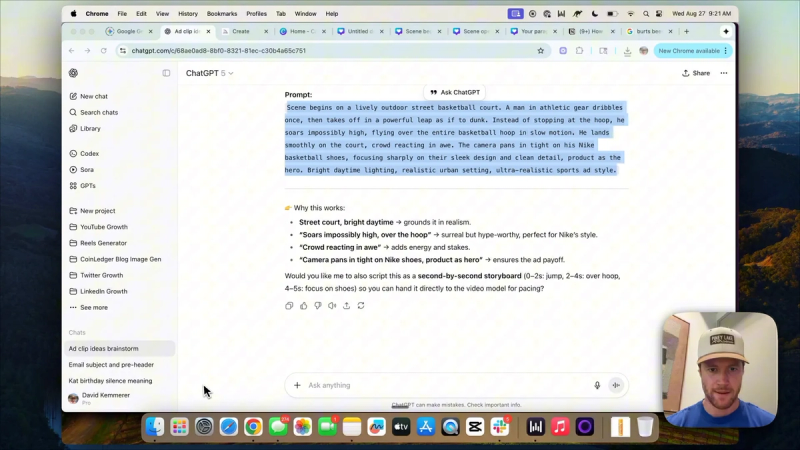800x450 pixels.
Task: Open the three-dot conversation options menu
Action: click(x=723, y=73)
